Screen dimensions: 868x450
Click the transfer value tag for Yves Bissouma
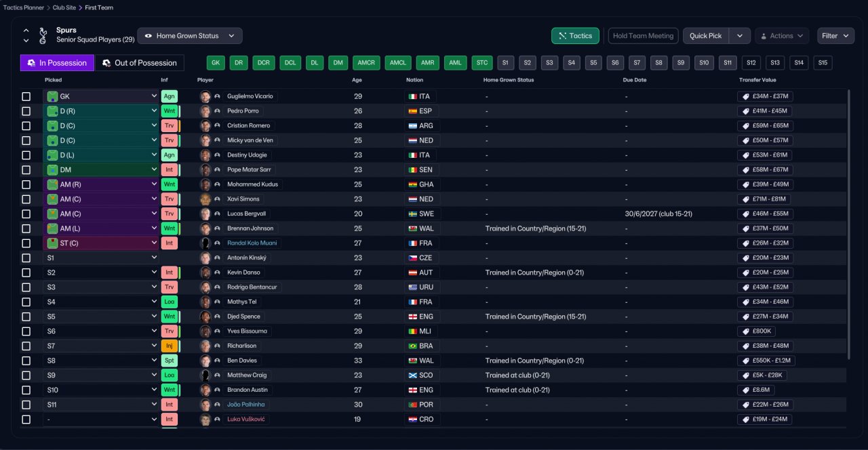pyautogui.click(x=756, y=331)
